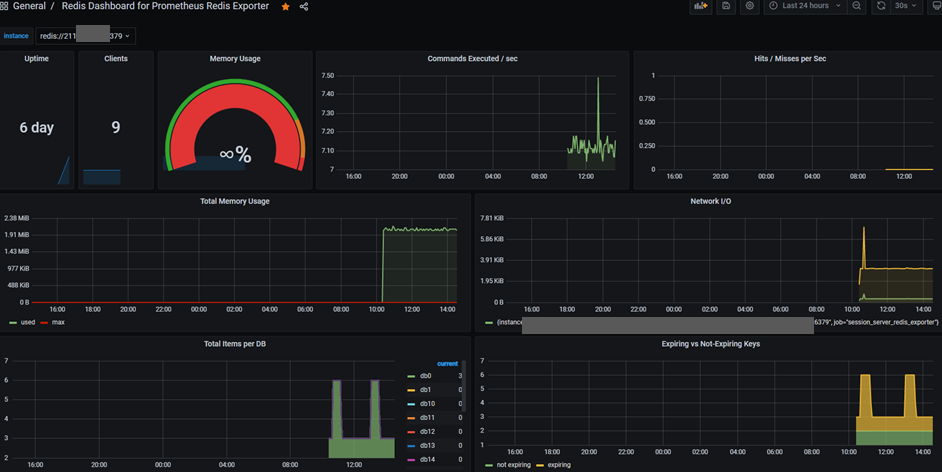Viewport: 942px width, 472px height.
Task: Toggle db11 series in legend
Action: pos(427,417)
